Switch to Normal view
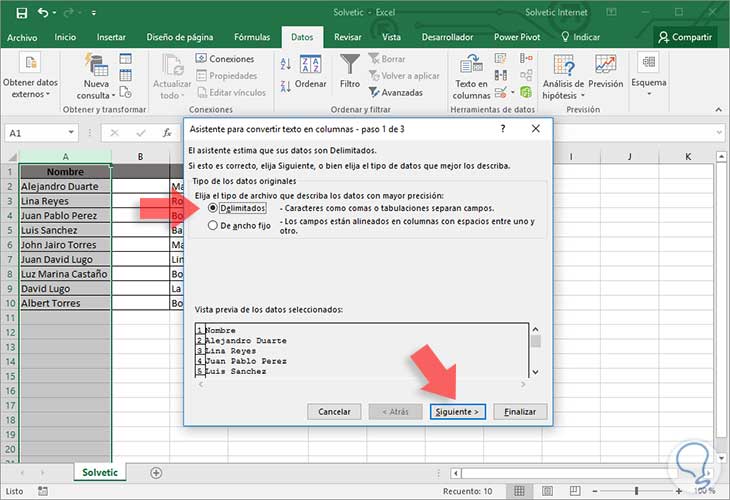The image size is (730, 500). tap(519, 491)
